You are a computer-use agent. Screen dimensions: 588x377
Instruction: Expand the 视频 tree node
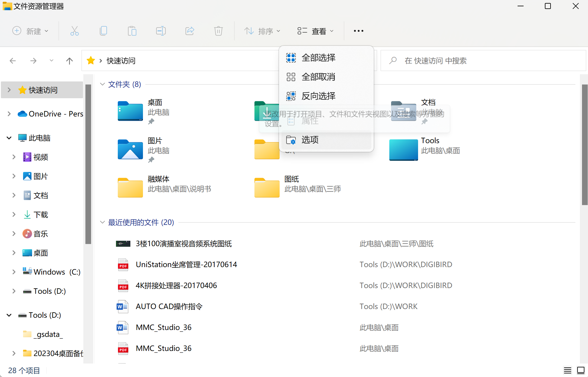coord(14,157)
